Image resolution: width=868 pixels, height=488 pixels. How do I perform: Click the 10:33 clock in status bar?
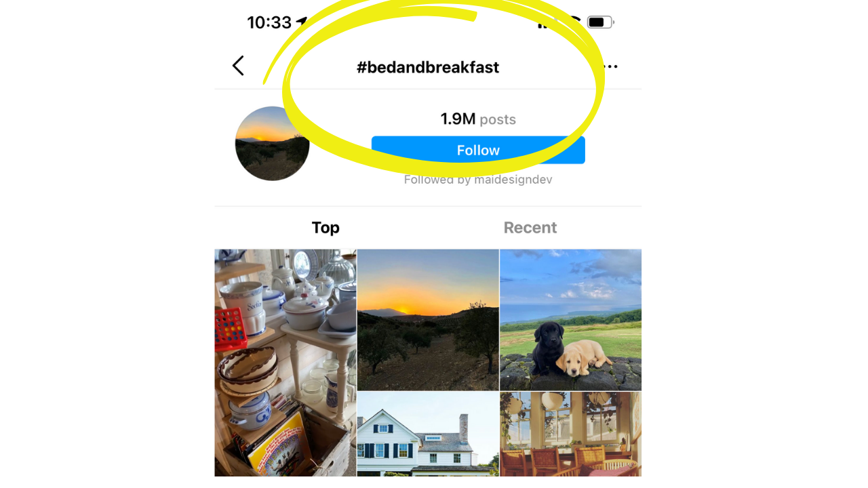(x=269, y=22)
